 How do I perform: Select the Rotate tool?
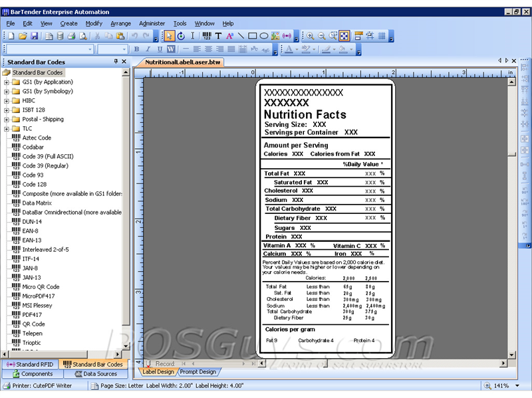pyautogui.click(x=182, y=36)
